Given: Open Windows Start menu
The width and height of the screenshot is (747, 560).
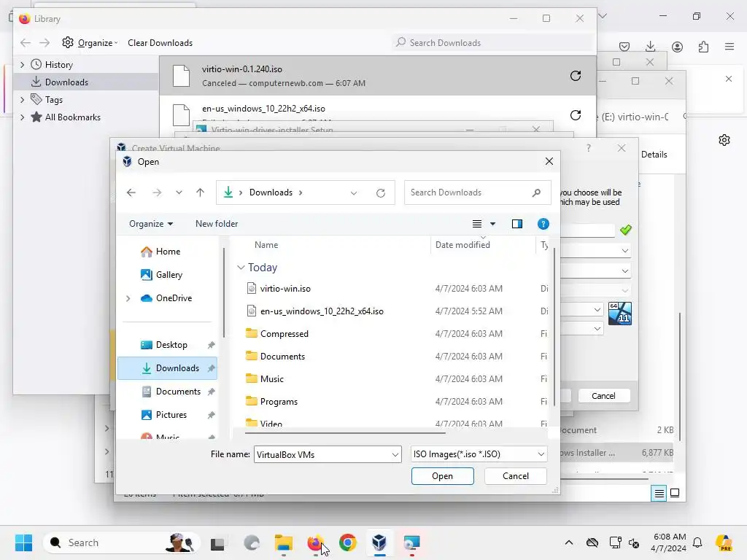Looking at the screenshot, I should (x=23, y=542).
